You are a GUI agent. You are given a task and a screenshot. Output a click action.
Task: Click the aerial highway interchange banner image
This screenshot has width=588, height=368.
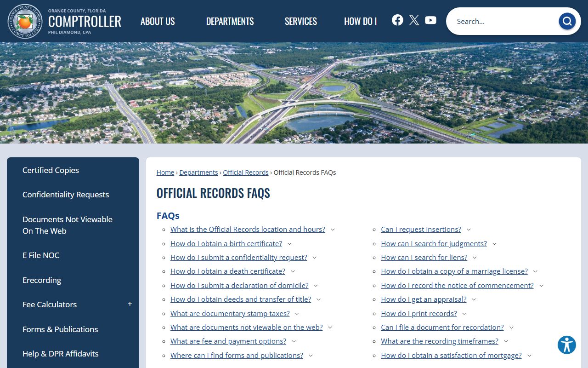pos(294,93)
